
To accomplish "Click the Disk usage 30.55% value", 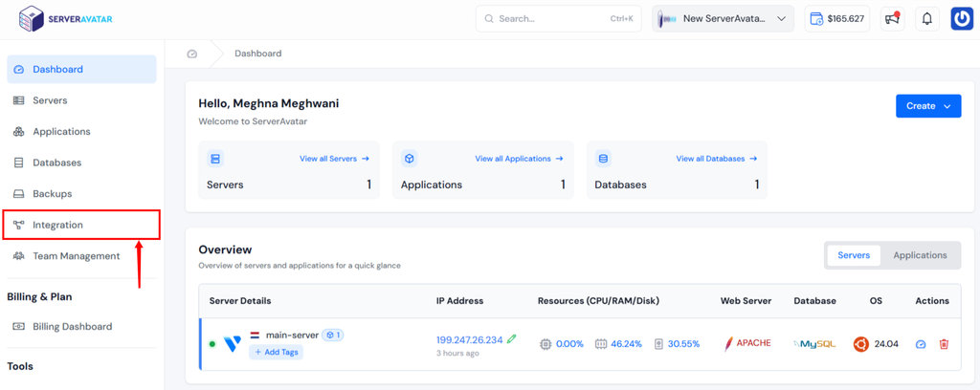I will coord(683,344).
